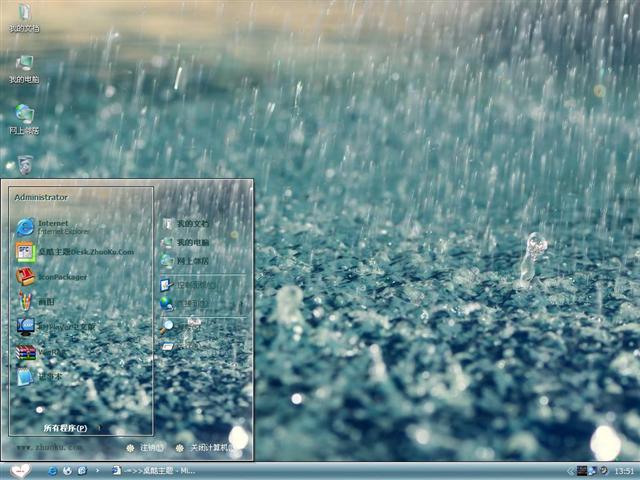Image resolution: width=640 pixels, height=480 pixels.
Task: Launch IconPackager from Start menu
Action: click(x=51, y=277)
